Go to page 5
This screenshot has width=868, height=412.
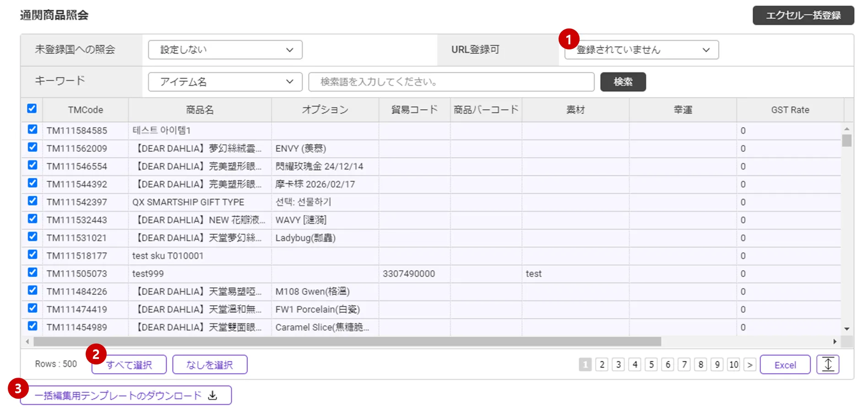(651, 364)
